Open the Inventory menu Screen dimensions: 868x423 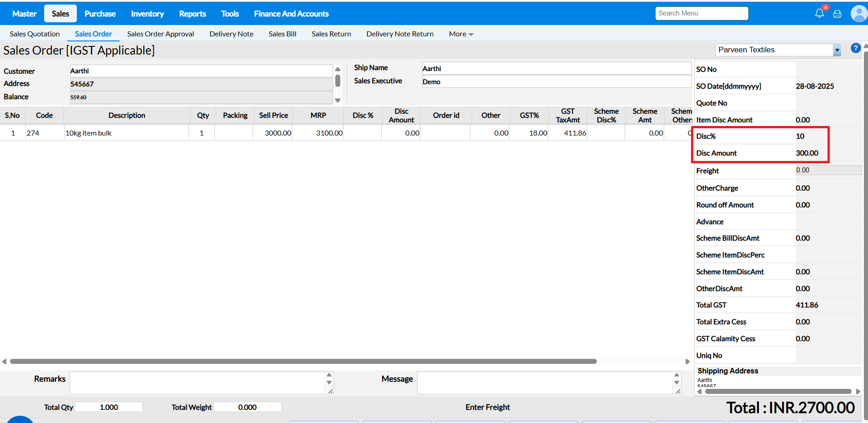(x=147, y=14)
